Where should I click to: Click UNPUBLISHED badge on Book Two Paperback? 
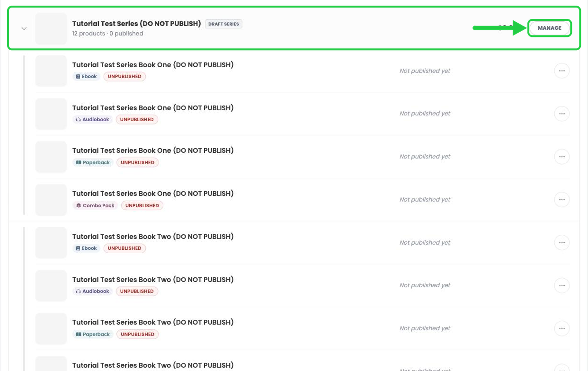137,335
